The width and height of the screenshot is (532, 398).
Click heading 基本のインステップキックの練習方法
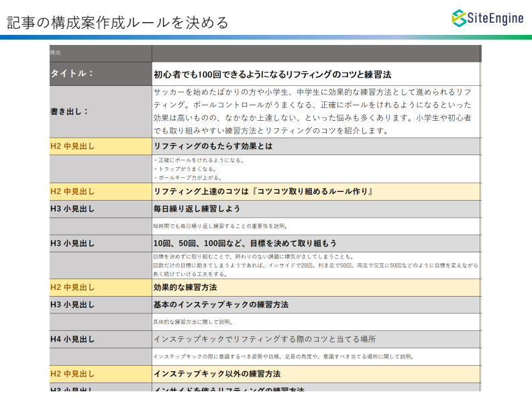[x=221, y=305]
